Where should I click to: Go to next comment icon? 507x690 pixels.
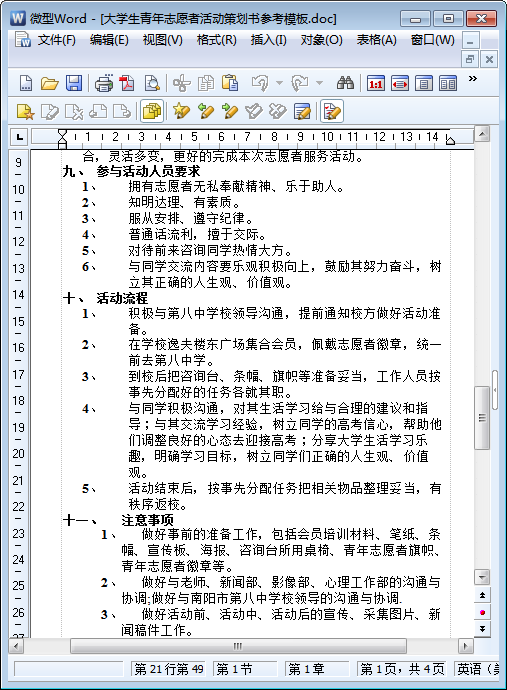pyautogui.click(x=121, y=111)
